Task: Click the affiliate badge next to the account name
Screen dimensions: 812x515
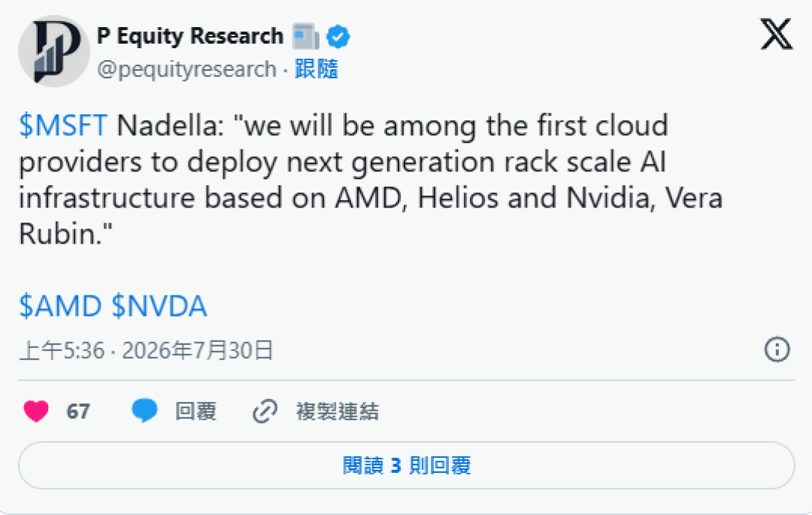Action: pyautogui.click(x=305, y=36)
